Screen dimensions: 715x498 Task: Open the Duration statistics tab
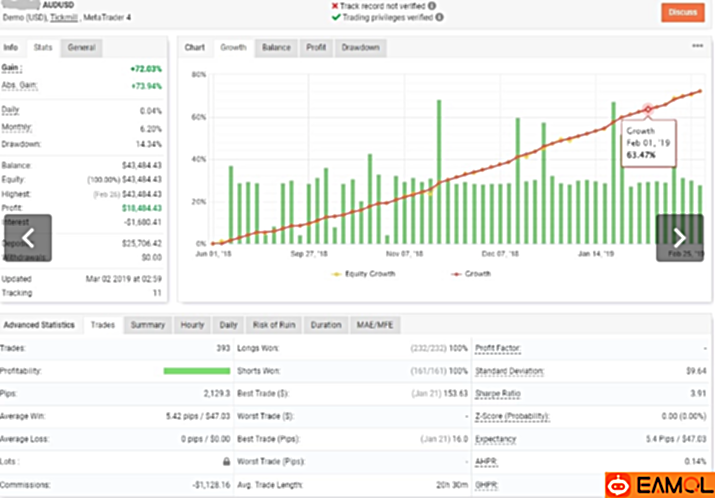pos(326,325)
